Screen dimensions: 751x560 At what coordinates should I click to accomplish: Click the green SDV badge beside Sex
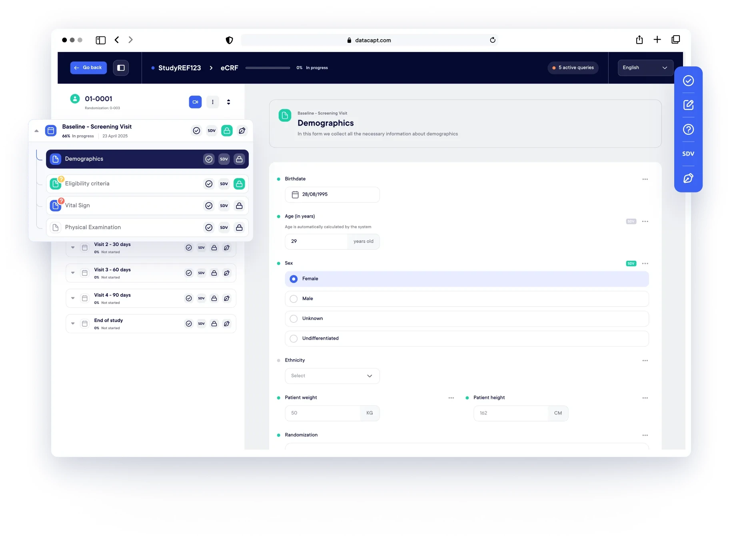pyautogui.click(x=631, y=264)
